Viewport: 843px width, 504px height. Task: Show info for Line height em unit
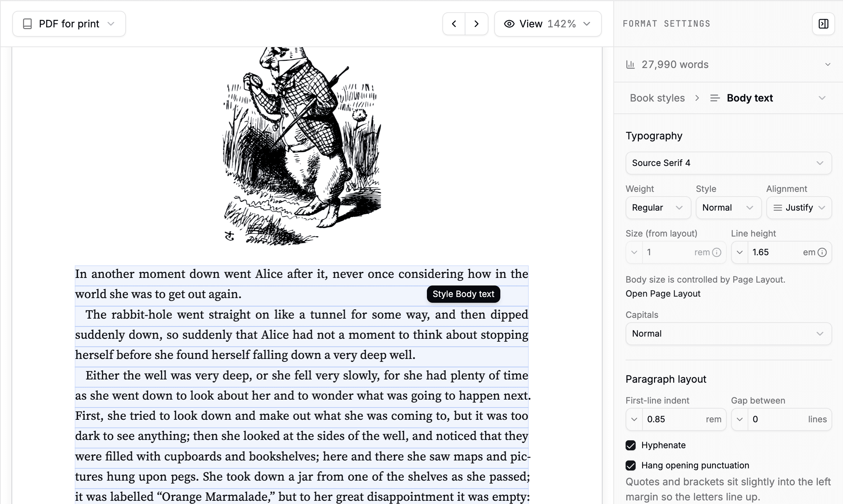822,252
